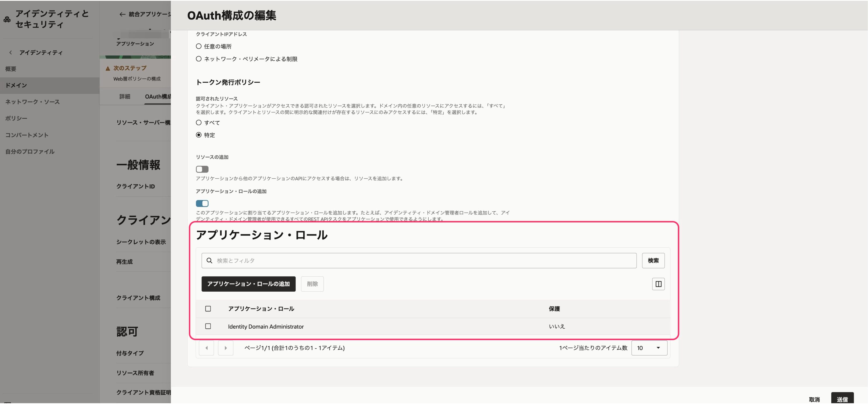Click the Identity and Security cubes icon
The width and height of the screenshot is (868, 404).
[x=7, y=19]
